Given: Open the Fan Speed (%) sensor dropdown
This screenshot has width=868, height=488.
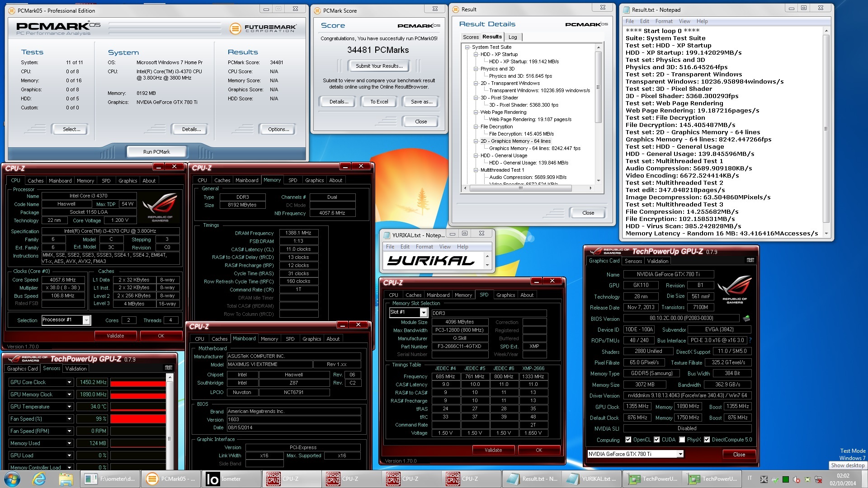Looking at the screenshot, I should (69, 419).
